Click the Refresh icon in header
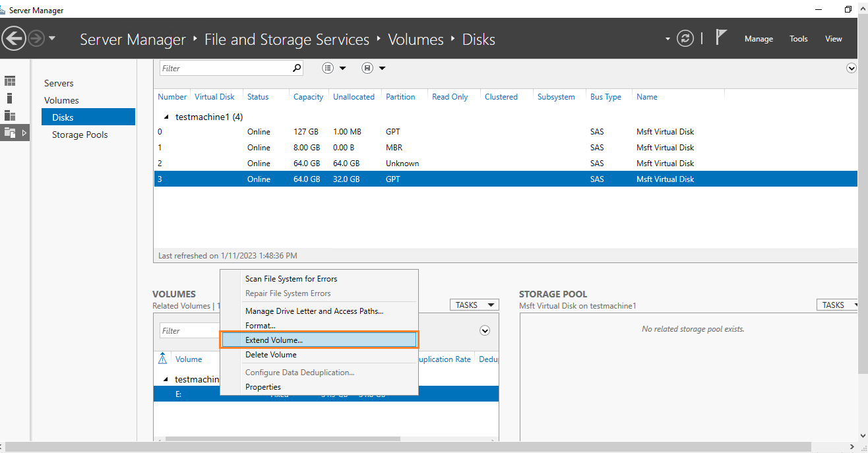Screen dimensions: 868x453 [686, 39]
